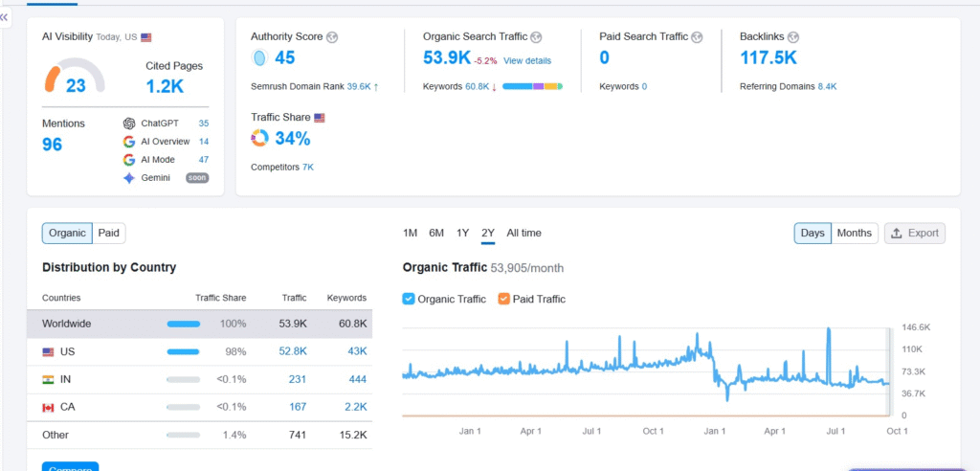The height and width of the screenshot is (471, 980).
Task: Click the ChatGPT icon in Mentions
Action: click(x=129, y=123)
